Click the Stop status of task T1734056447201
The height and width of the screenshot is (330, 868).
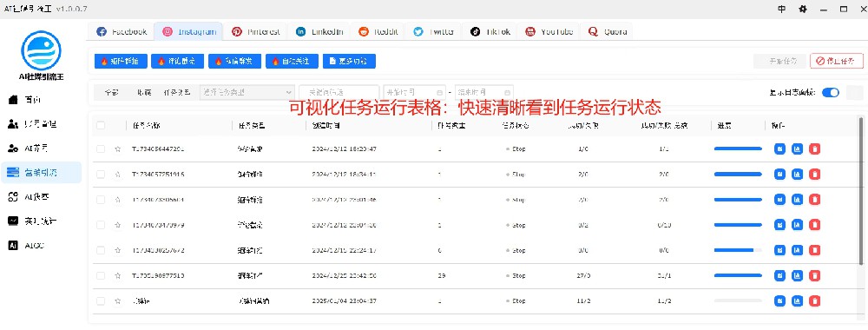(516, 149)
